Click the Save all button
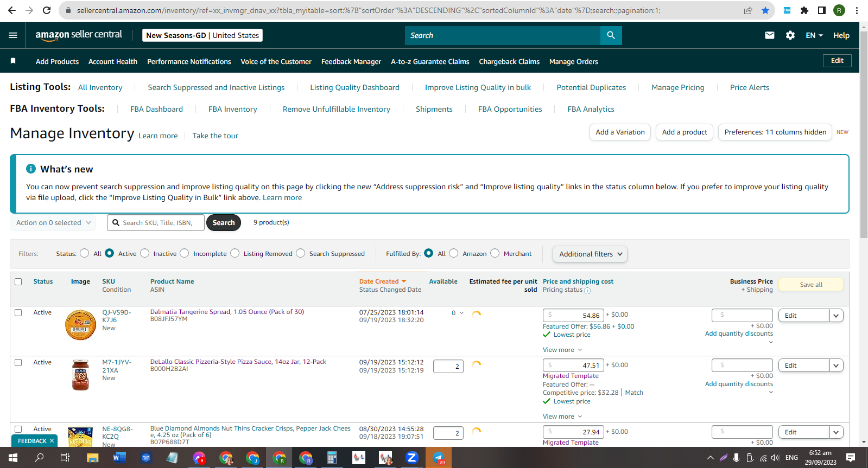 [x=811, y=285]
